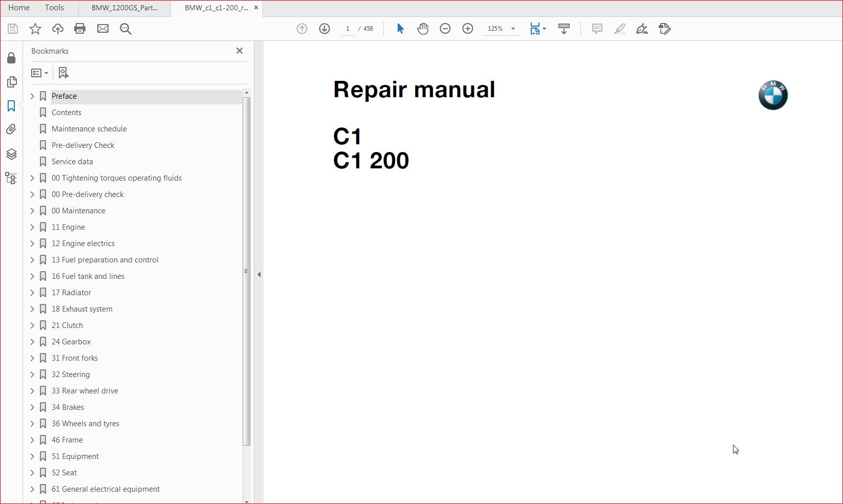Zoom out with minus button
Image resolution: width=843 pixels, height=504 pixels.
point(445,29)
